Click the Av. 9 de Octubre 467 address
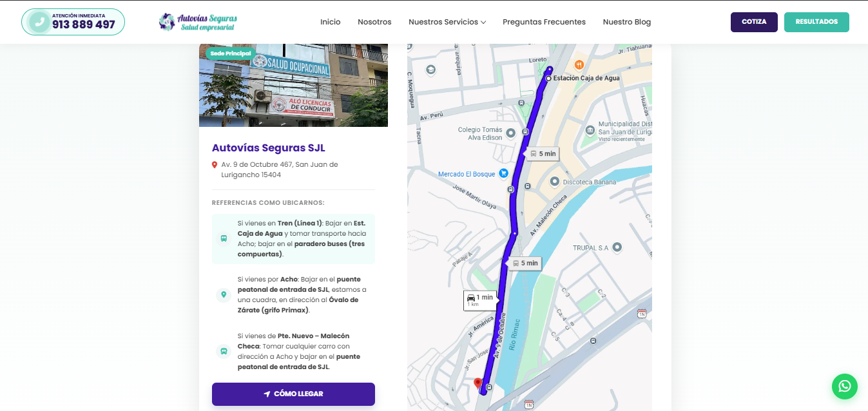The height and width of the screenshot is (411, 868). 280,169
